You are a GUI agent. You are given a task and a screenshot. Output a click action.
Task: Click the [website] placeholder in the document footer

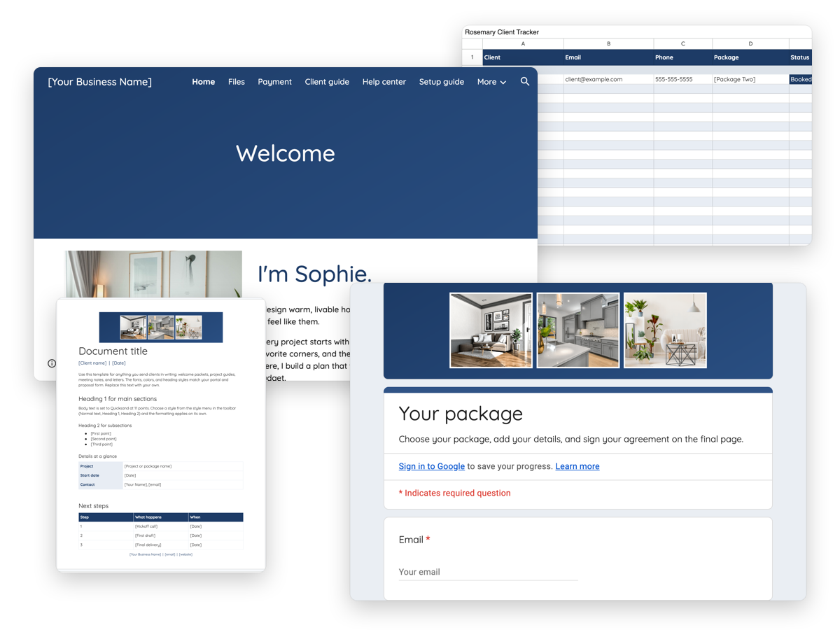pyautogui.click(x=185, y=554)
